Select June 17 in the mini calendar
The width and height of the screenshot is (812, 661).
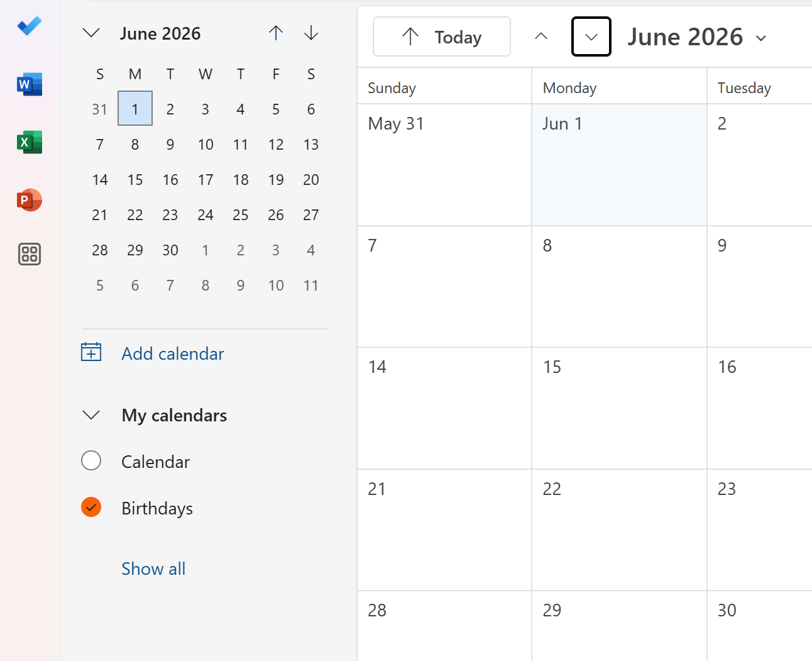pos(206,180)
